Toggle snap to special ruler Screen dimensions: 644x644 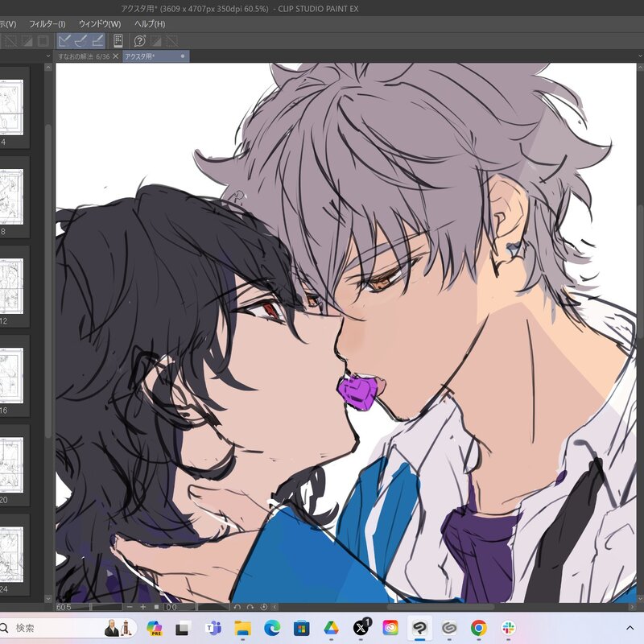[x=80, y=41]
